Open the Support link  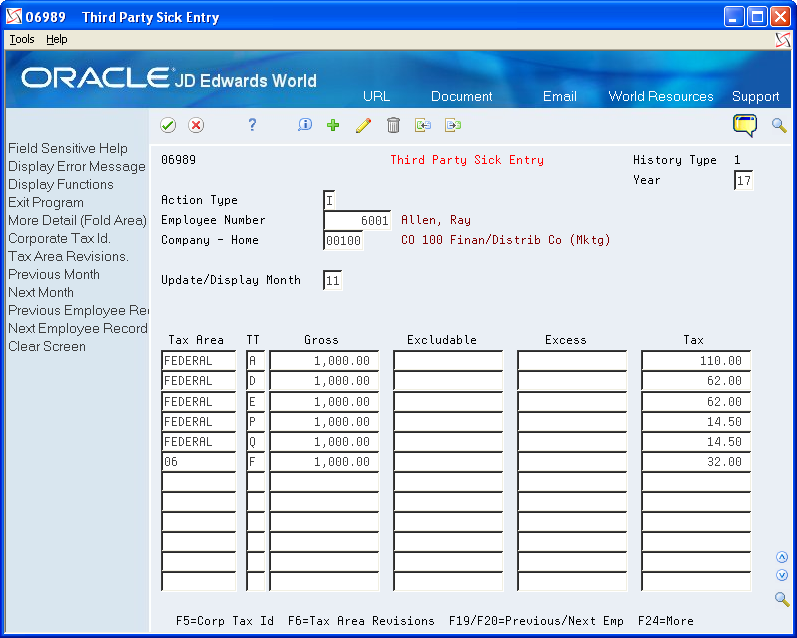[755, 97]
